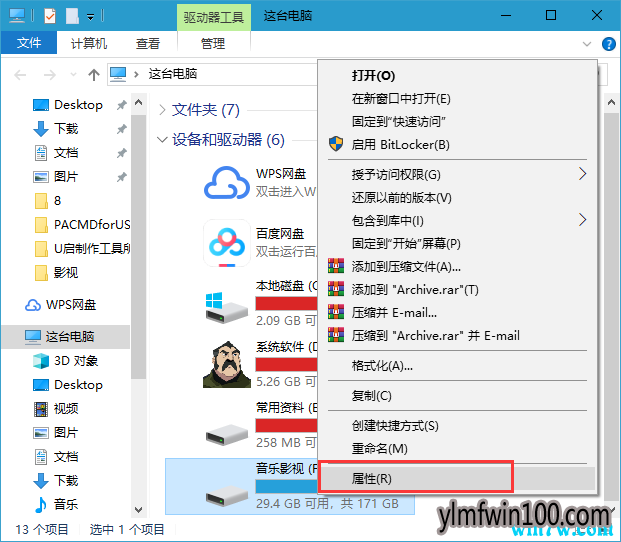Choose 复制(C) in context menu

tap(458, 395)
